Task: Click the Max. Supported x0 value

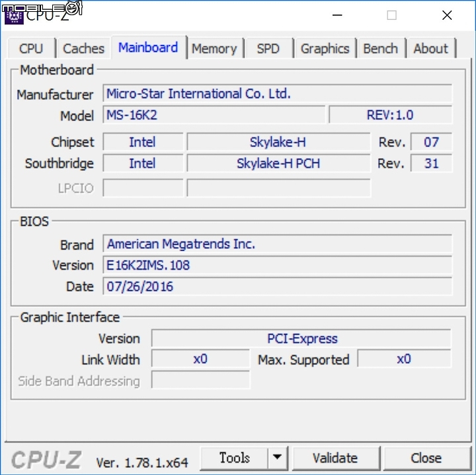Action: pos(404,359)
